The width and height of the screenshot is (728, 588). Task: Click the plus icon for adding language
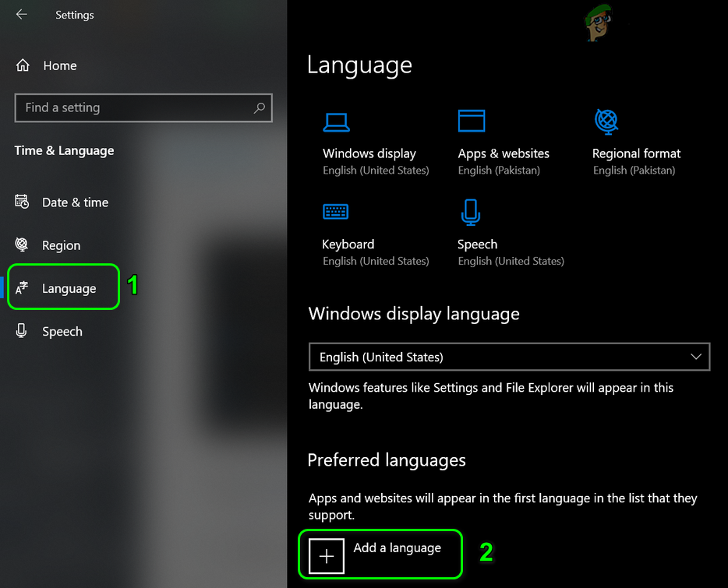pos(327,556)
